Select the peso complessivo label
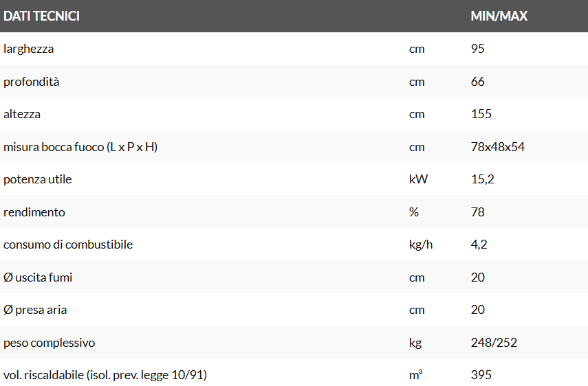 click(x=50, y=343)
